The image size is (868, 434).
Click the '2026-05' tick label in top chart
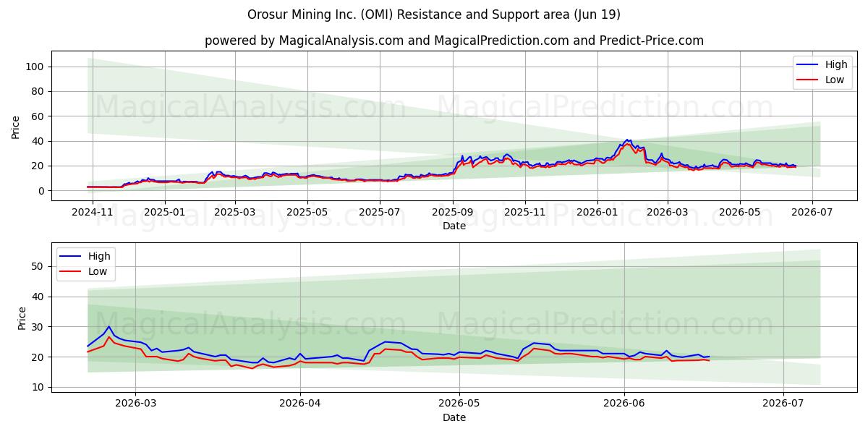(x=739, y=213)
